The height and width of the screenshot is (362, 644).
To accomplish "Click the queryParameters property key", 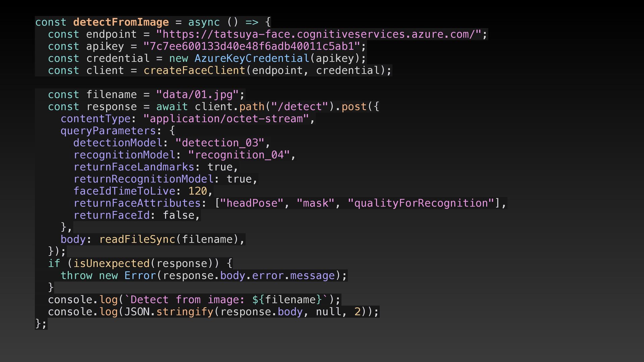I will (x=108, y=131).
